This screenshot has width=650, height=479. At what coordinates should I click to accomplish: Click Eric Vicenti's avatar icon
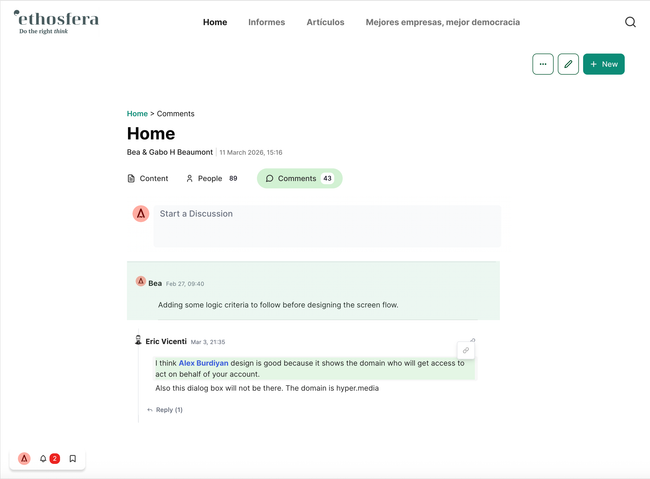[138, 341]
